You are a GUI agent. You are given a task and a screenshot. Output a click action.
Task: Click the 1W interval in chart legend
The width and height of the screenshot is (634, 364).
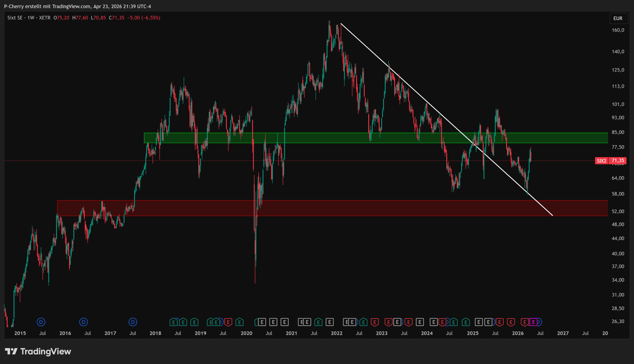coord(30,18)
